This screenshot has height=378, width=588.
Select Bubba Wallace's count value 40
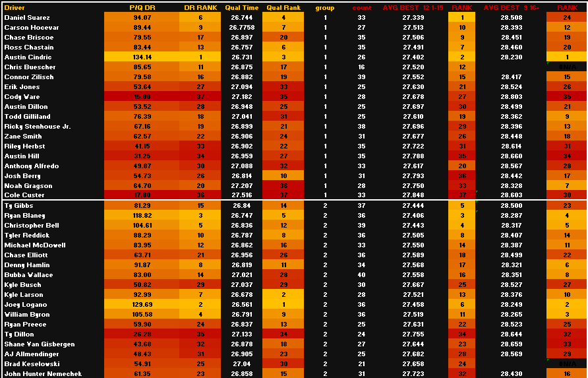coord(361,275)
